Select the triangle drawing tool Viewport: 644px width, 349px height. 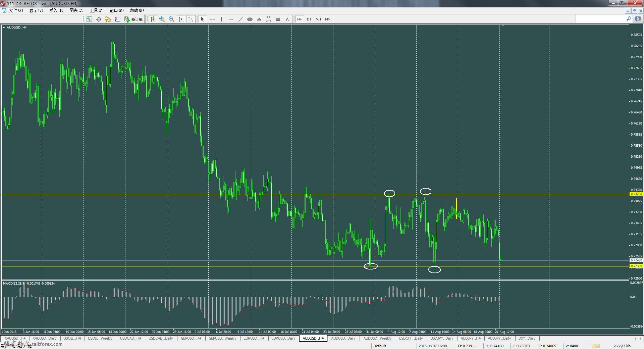259,19
